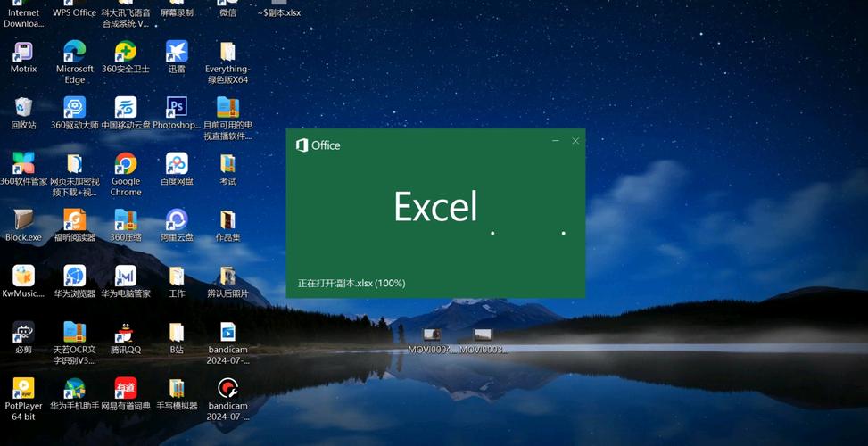Launch the 微信 shortcut

coord(227,10)
